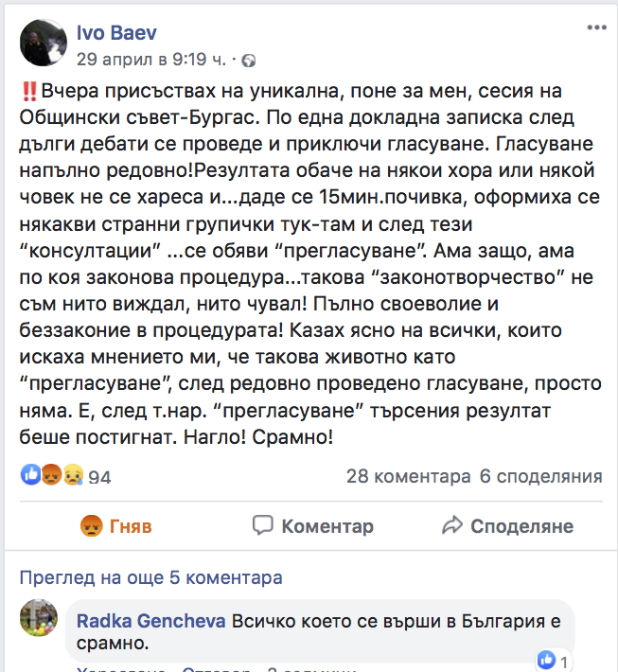Toggle the Гняв angry reaction button
The width and height of the screenshot is (618, 672).
(x=115, y=526)
